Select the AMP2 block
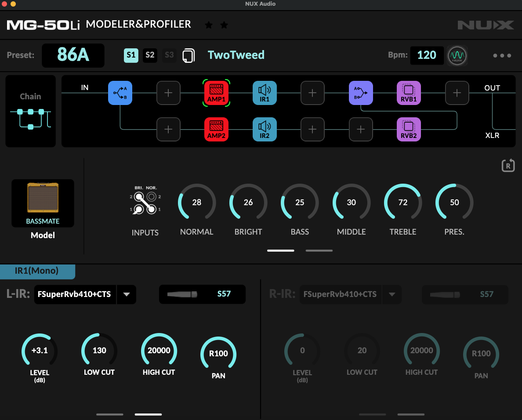 [x=216, y=130]
